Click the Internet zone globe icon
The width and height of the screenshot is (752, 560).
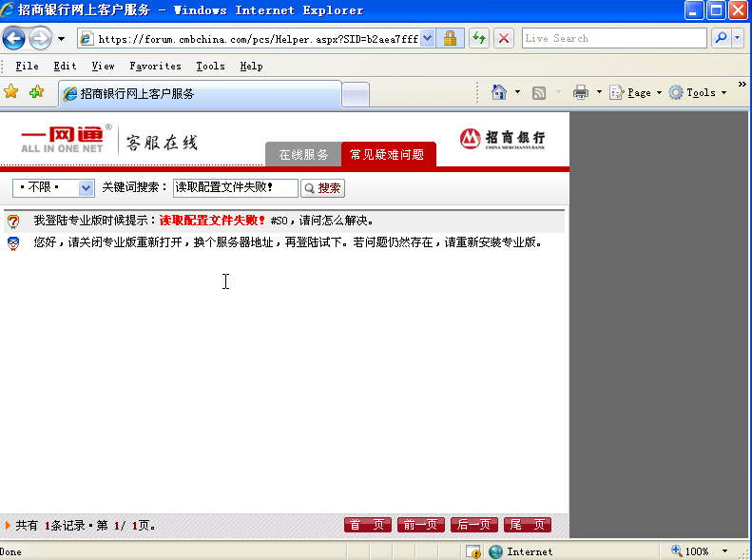pos(495,551)
